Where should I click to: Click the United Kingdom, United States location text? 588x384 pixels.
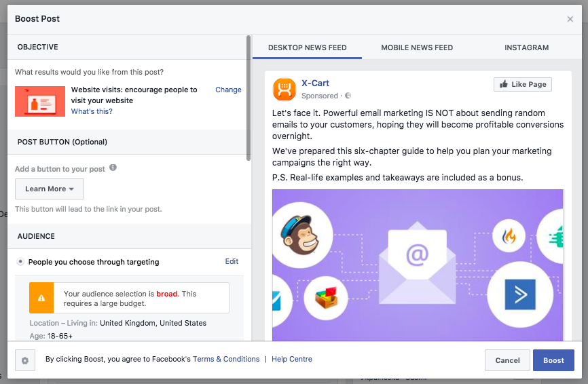[153, 323]
